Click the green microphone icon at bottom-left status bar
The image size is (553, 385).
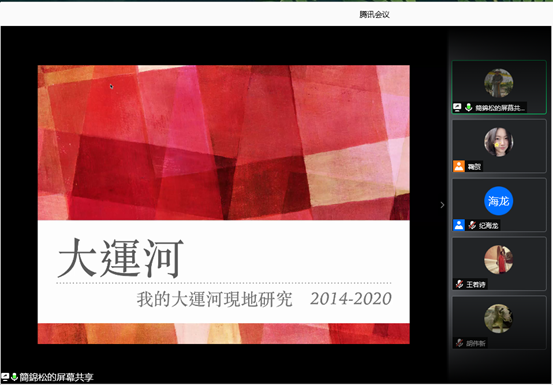pos(14,377)
